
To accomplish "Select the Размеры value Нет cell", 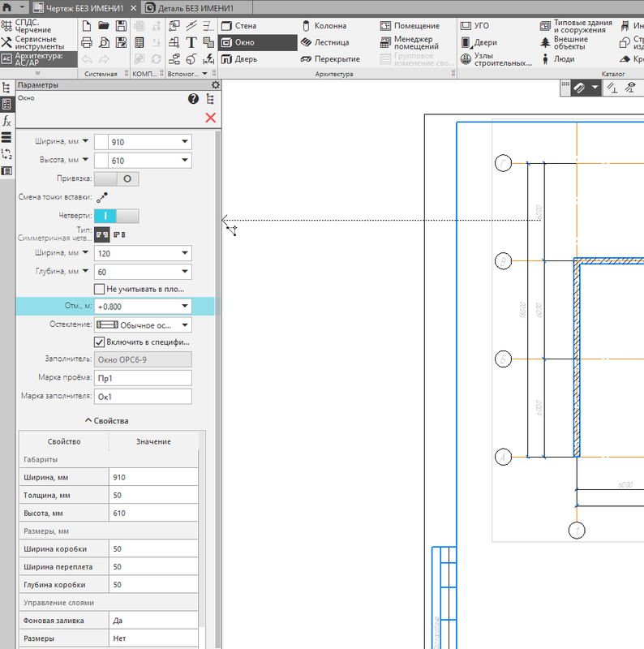I will pos(153,638).
